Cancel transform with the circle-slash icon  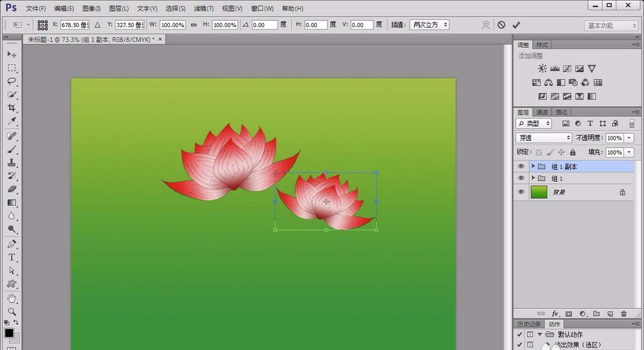502,24
